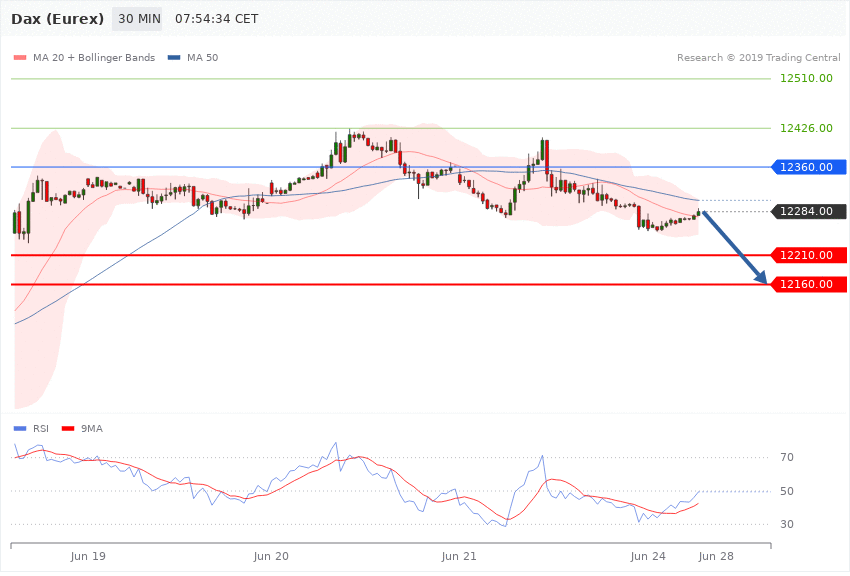Click the MA 20 + Bollinger Bands label
Screen dimensions: 850x576
[94, 57]
